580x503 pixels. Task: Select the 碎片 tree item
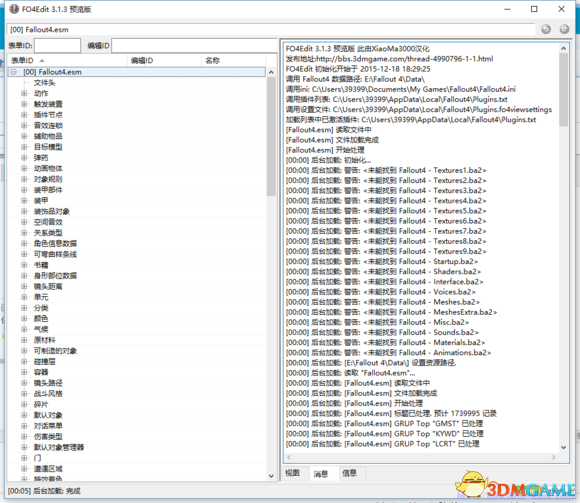[41, 404]
